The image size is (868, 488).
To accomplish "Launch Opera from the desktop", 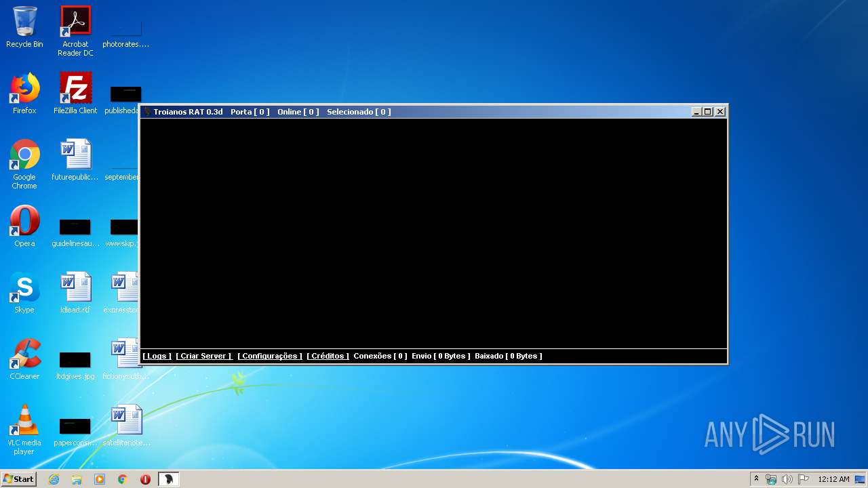I will click(24, 226).
